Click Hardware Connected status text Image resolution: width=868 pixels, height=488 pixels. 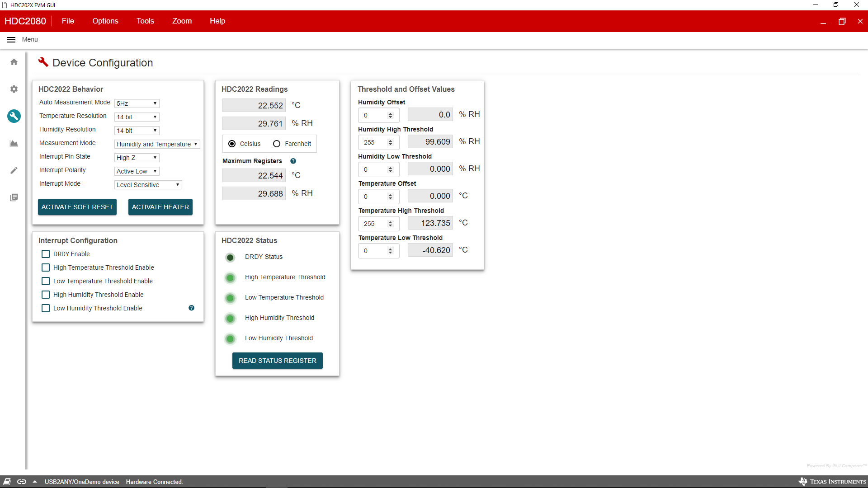[154, 482]
